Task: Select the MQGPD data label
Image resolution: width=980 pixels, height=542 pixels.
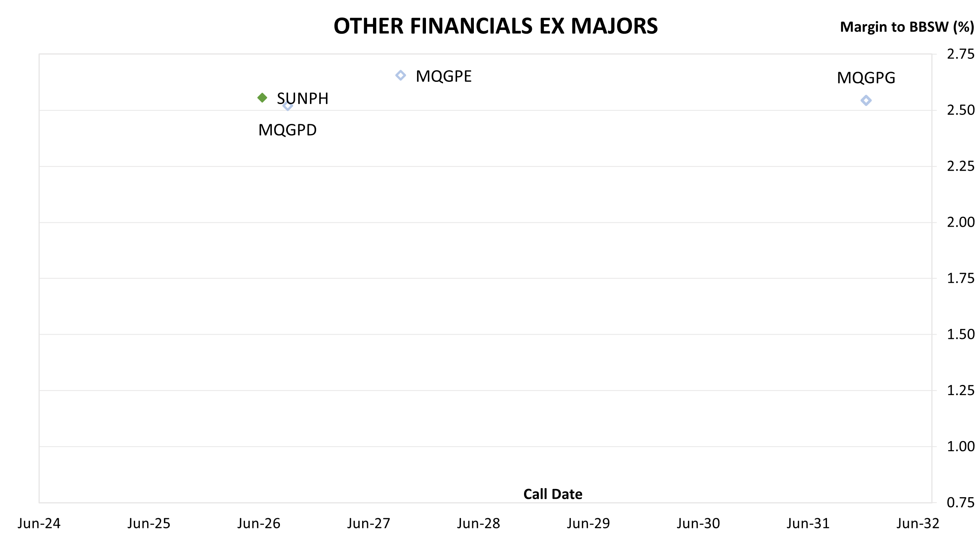Action: 287,130
